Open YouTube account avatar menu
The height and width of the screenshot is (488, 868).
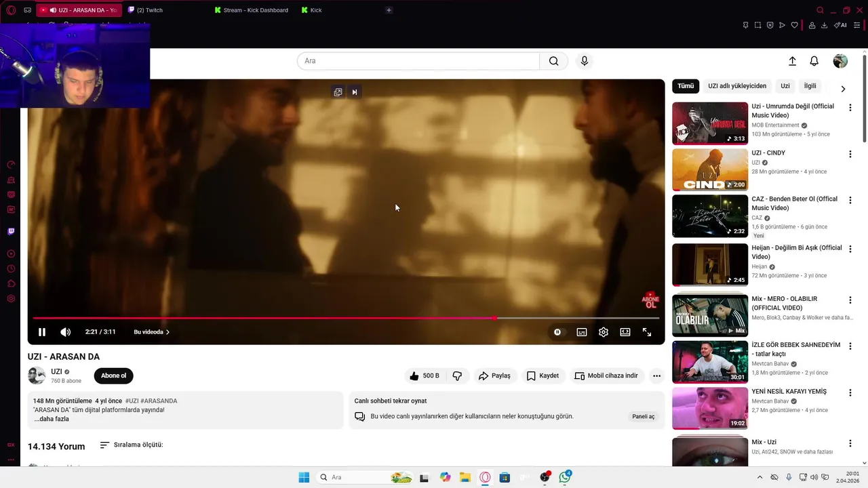[840, 61]
